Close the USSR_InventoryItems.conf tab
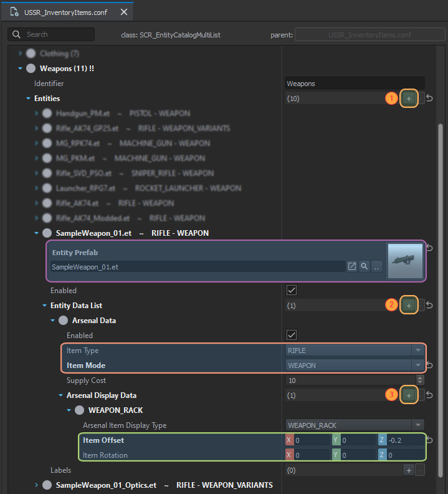Image resolution: width=448 pixels, height=494 pixels. [x=124, y=12]
